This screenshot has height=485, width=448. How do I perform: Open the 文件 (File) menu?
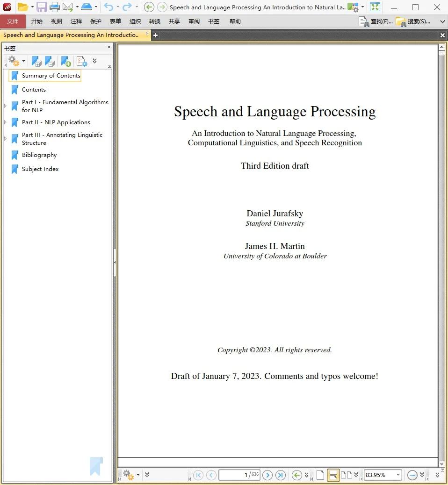13,21
